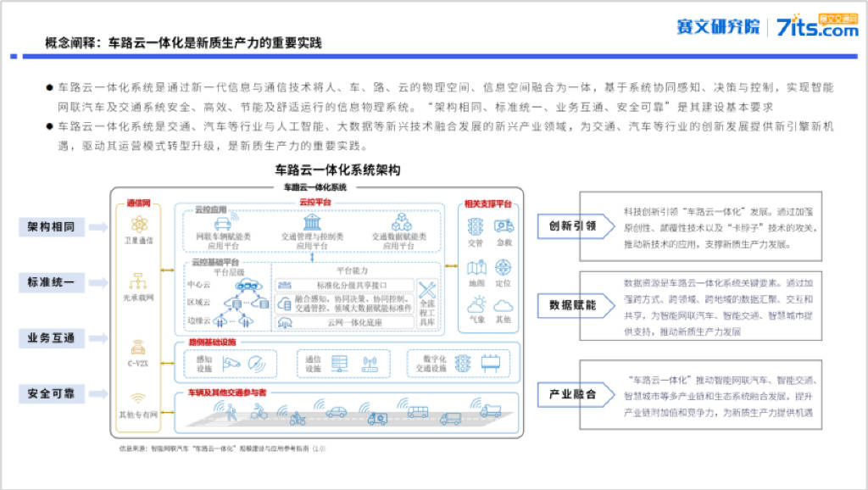Select the 安全可靠 label box
The height and width of the screenshot is (490, 868).
52,393
